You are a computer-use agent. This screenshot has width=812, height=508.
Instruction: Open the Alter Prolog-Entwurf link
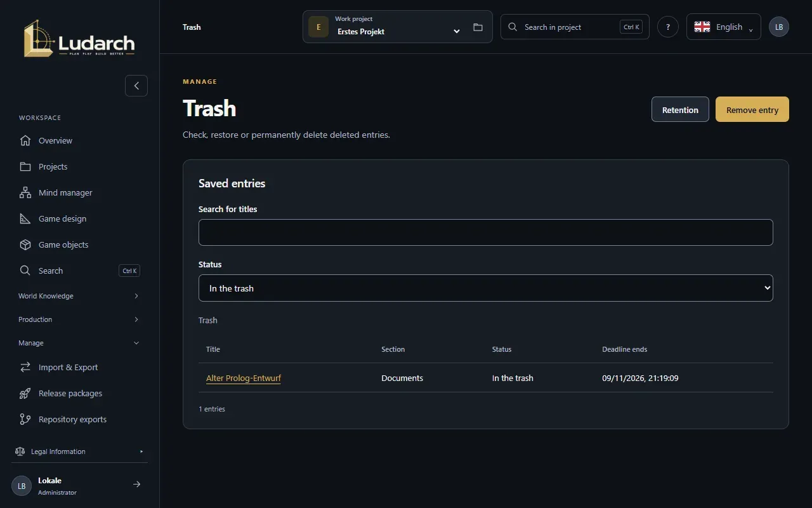point(244,378)
